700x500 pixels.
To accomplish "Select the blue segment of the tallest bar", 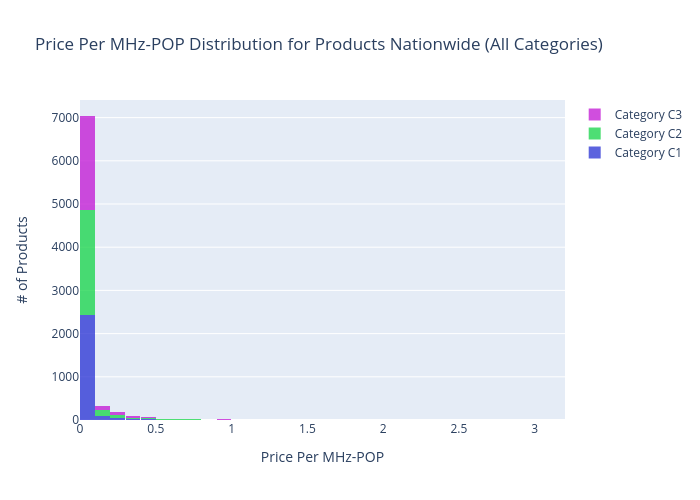I will tap(87, 367).
